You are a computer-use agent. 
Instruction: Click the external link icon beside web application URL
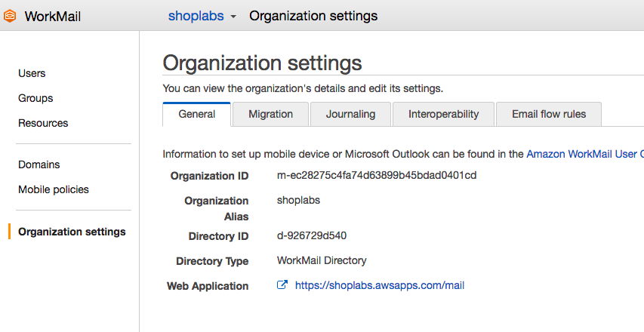[282, 284]
